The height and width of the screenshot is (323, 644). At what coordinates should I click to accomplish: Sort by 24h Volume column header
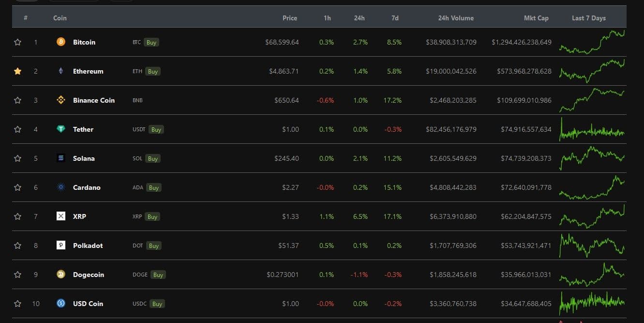click(456, 18)
